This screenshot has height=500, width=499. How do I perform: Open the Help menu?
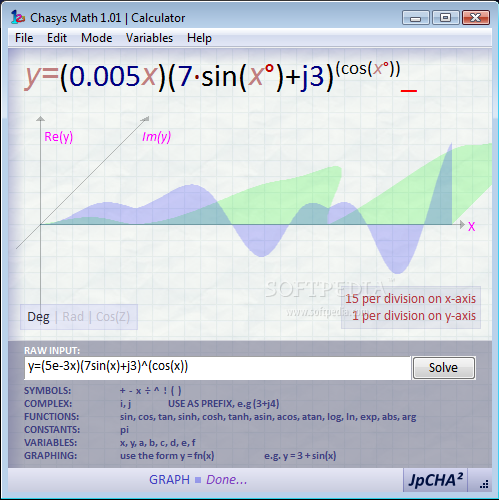pos(199,38)
